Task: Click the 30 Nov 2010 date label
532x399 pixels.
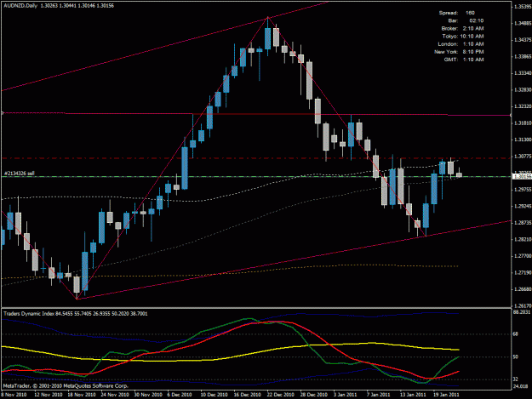Action: point(148,395)
